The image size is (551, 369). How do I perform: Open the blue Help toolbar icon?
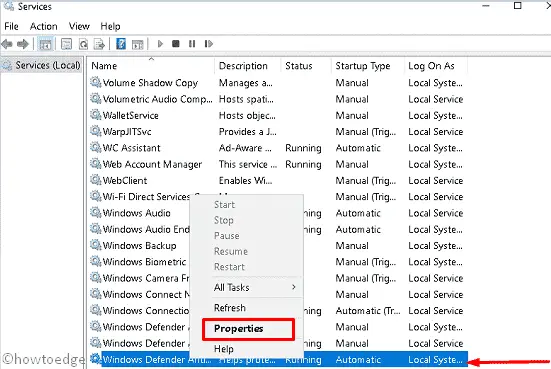(121, 44)
